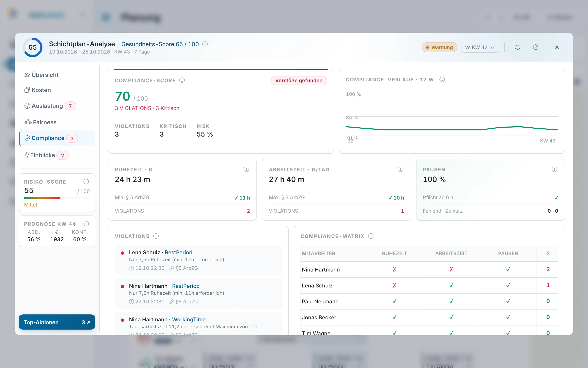Screen dimensions: 588x368
Task: Click the Verstöße gefunden badge
Action: (299, 81)
